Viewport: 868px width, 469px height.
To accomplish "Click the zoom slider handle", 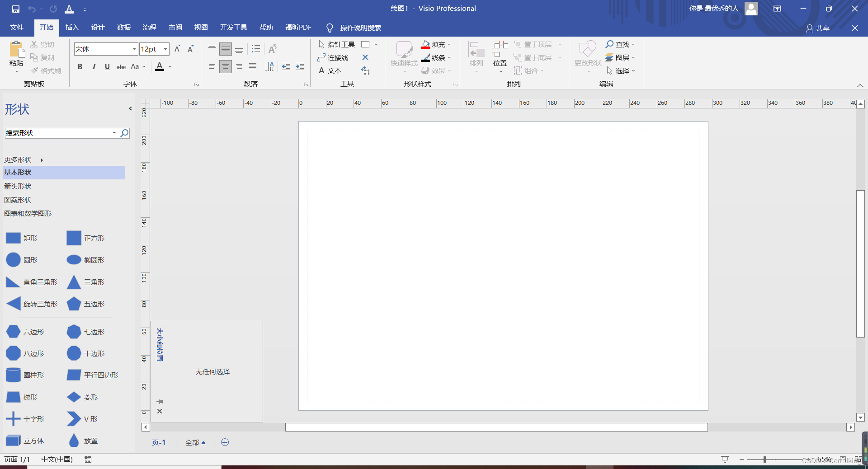I will coord(764,459).
